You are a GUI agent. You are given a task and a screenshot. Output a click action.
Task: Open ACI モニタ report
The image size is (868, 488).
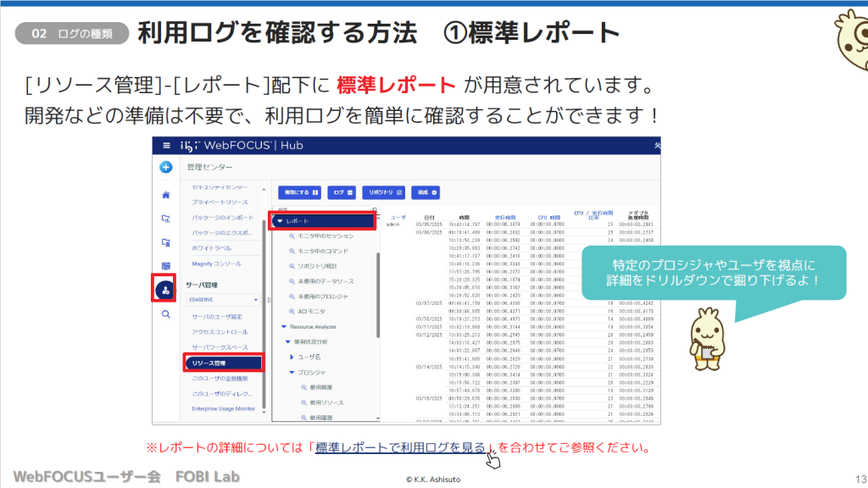312,312
